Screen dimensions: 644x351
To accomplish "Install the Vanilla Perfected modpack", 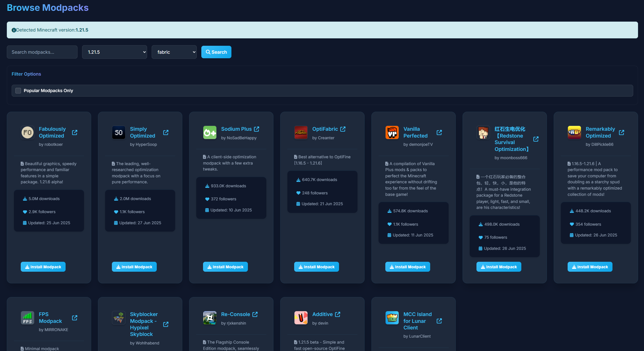I will pos(408,267).
